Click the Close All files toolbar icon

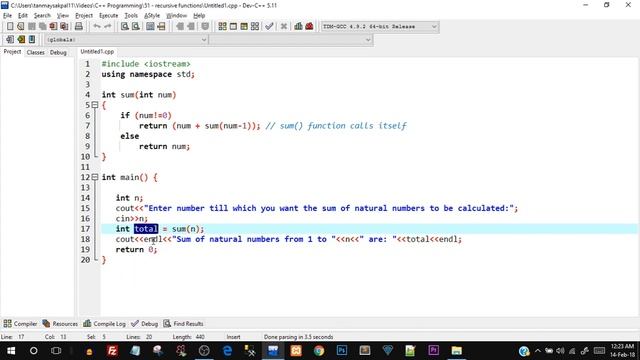click(64, 27)
